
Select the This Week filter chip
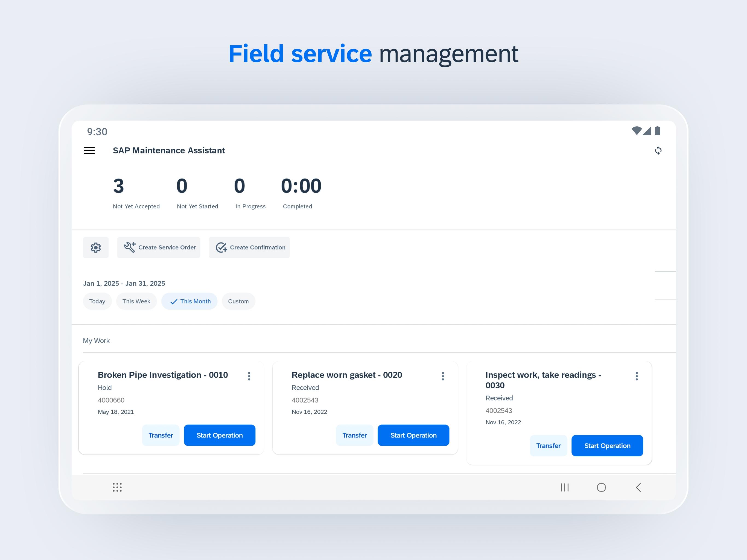[136, 301]
